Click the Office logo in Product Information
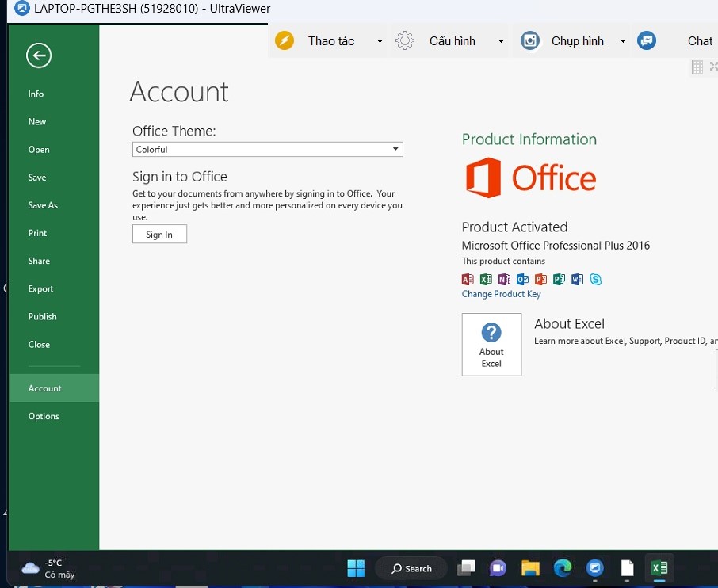The image size is (718, 588). click(531, 178)
